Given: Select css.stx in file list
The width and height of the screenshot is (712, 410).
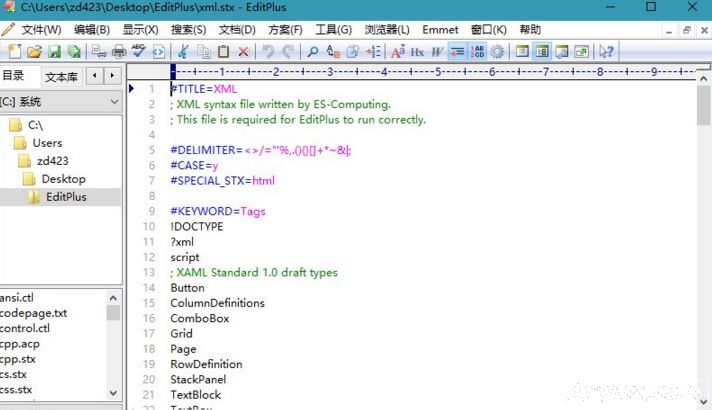Looking at the screenshot, I should 16,390.
